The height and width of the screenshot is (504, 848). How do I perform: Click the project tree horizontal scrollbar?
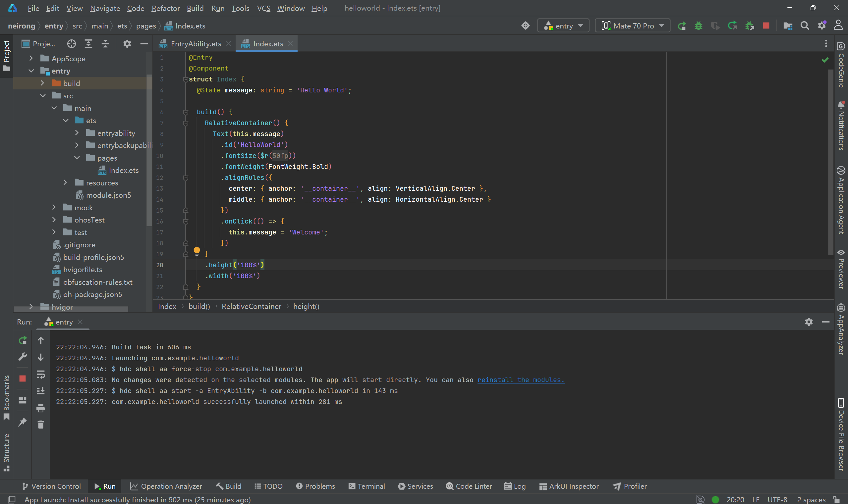coord(71,309)
